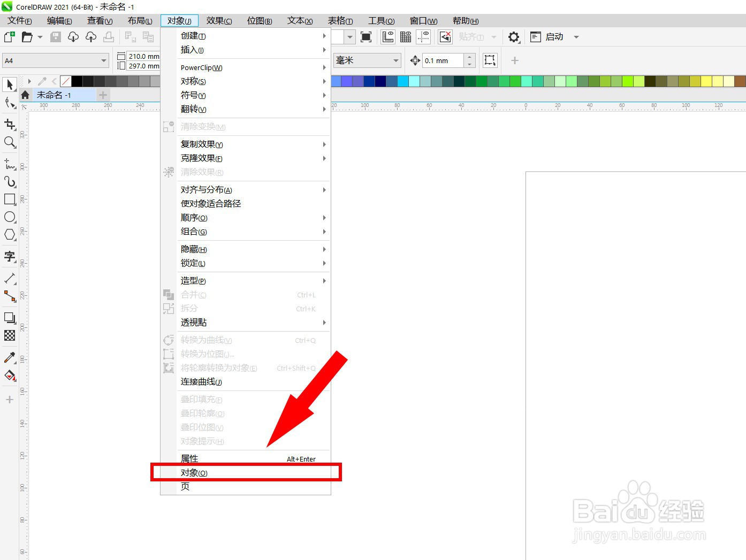Open the 位图 menu
The image size is (746, 560).
260,21
